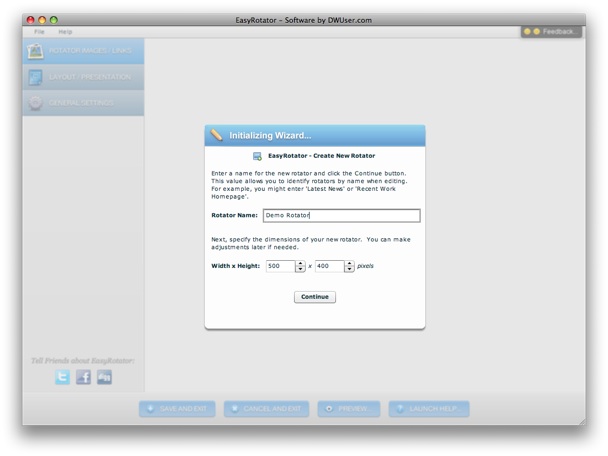Click the width value field showing 500
The height and width of the screenshot is (456, 608).
coord(280,266)
